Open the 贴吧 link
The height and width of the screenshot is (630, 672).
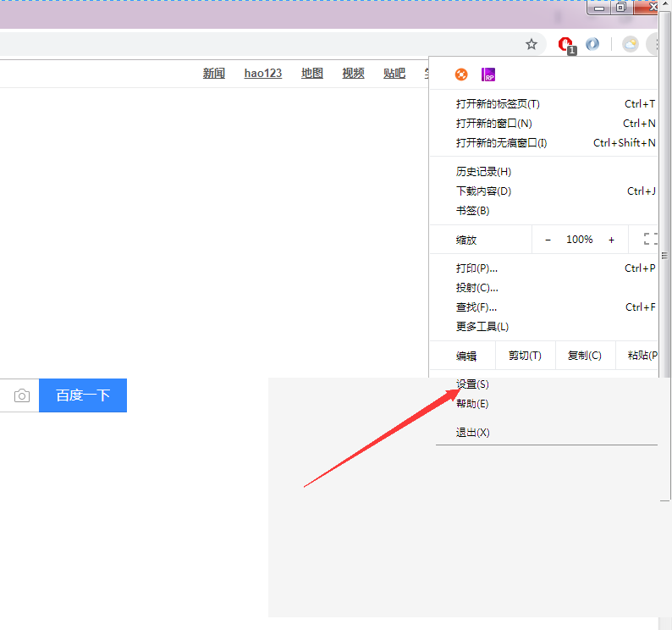394,74
